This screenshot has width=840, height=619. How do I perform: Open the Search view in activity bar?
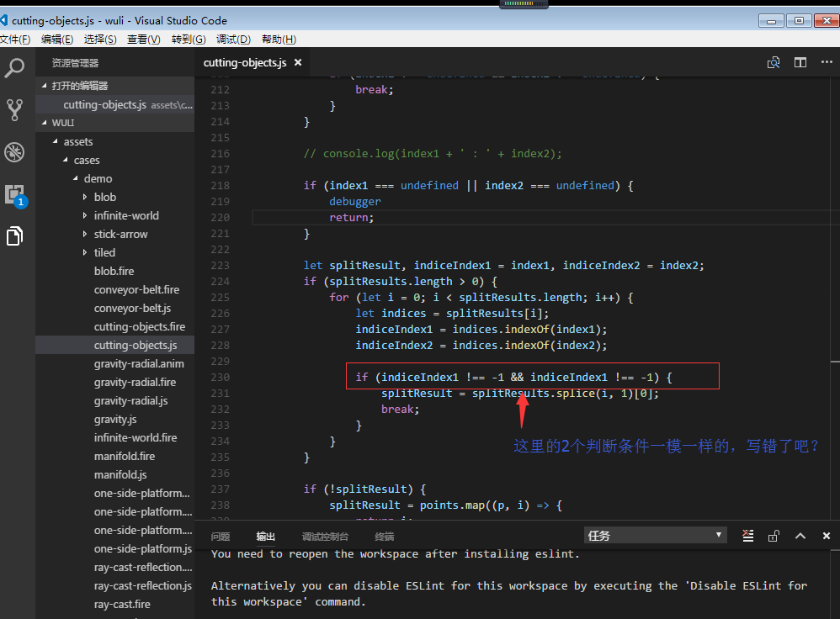click(14, 68)
